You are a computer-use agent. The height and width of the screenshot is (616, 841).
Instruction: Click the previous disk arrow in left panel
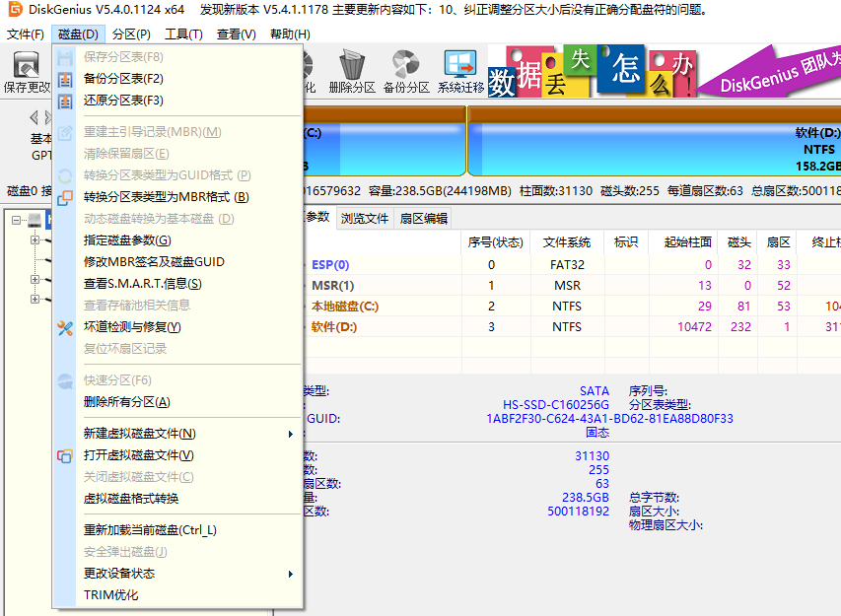coord(34,117)
